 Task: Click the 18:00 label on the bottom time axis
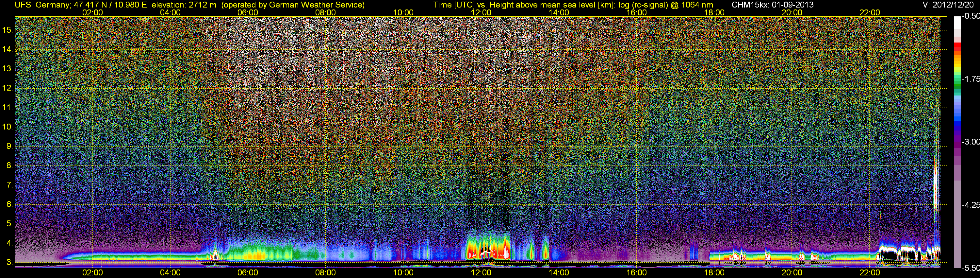coord(714,273)
